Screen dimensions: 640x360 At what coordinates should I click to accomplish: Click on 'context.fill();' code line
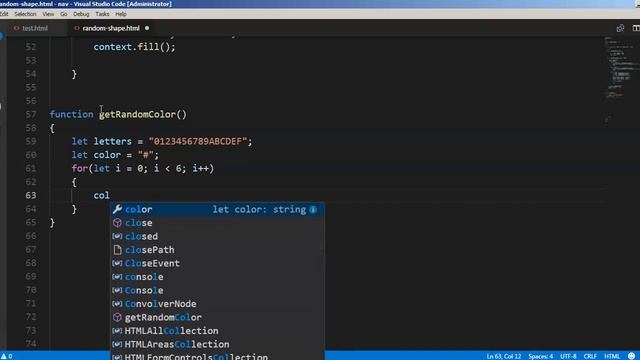tap(134, 47)
